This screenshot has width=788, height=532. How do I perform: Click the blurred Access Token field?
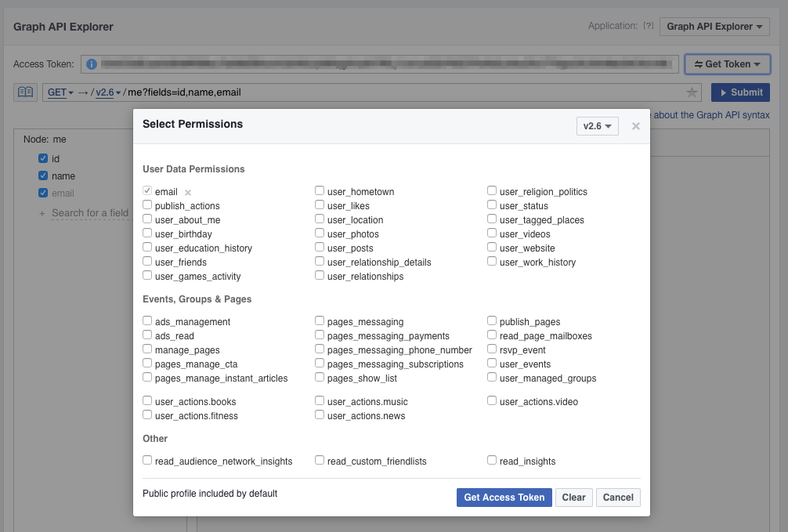click(x=379, y=64)
